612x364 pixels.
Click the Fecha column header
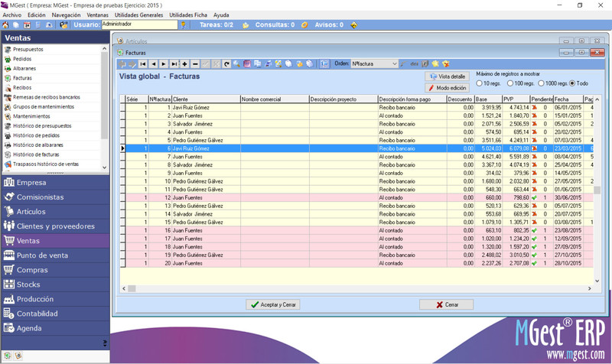coord(568,99)
